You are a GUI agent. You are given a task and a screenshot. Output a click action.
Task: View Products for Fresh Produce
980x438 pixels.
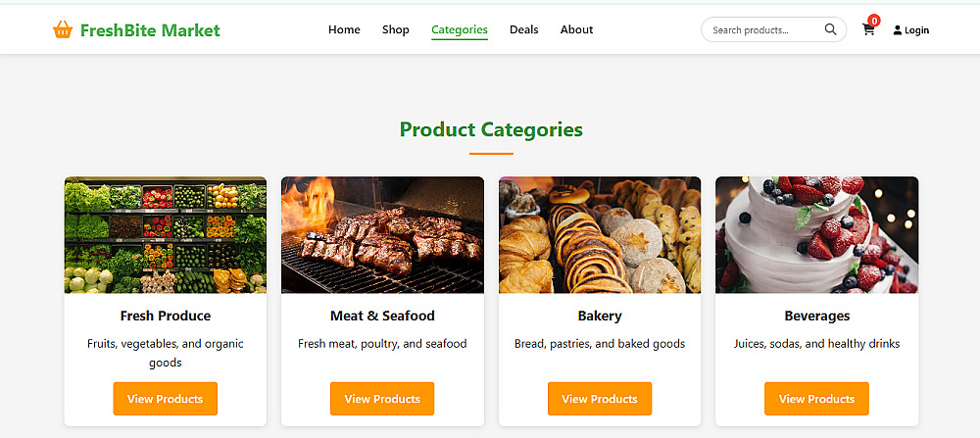pyautogui.click(x=165, y=399)
